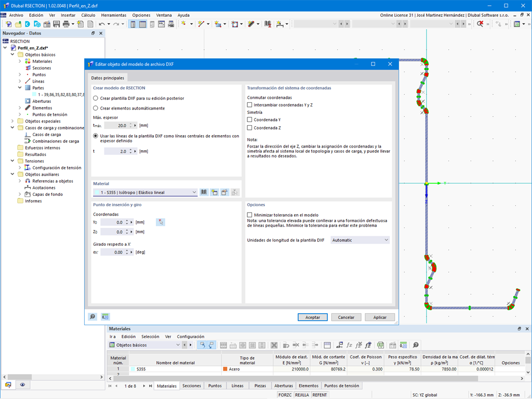Open 'Objetos básicos' dropdown in Materiales panel
The height and width of the screenshot is (399, 532).
(145, 345)
